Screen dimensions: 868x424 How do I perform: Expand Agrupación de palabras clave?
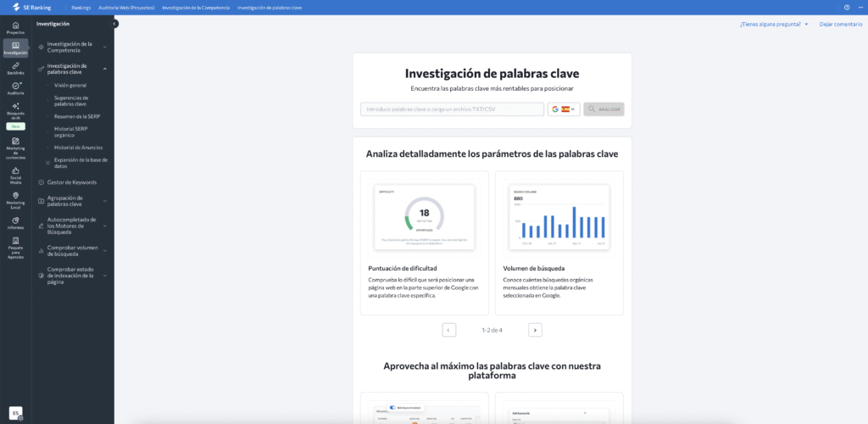pyautogui.click(x=104, y=201)
